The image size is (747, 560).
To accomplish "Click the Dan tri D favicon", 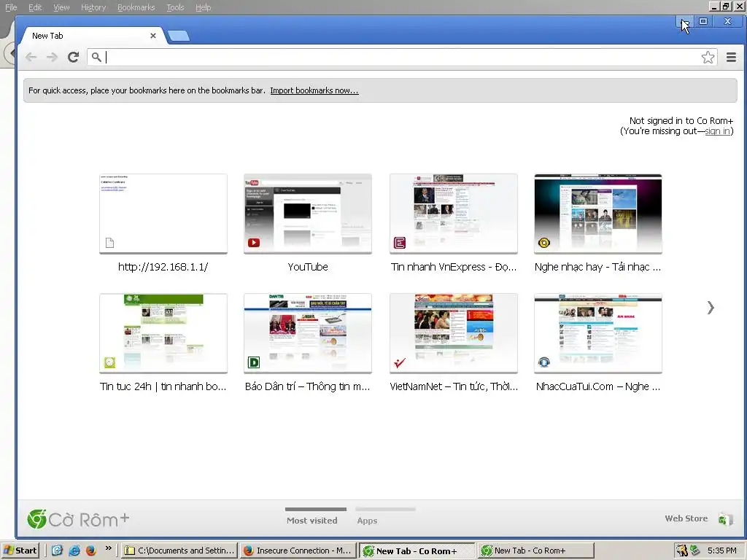I will [254, 362].
